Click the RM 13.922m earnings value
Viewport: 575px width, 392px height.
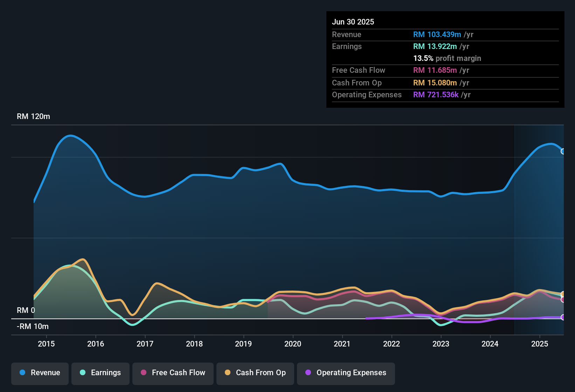click(x=435, y=46)
